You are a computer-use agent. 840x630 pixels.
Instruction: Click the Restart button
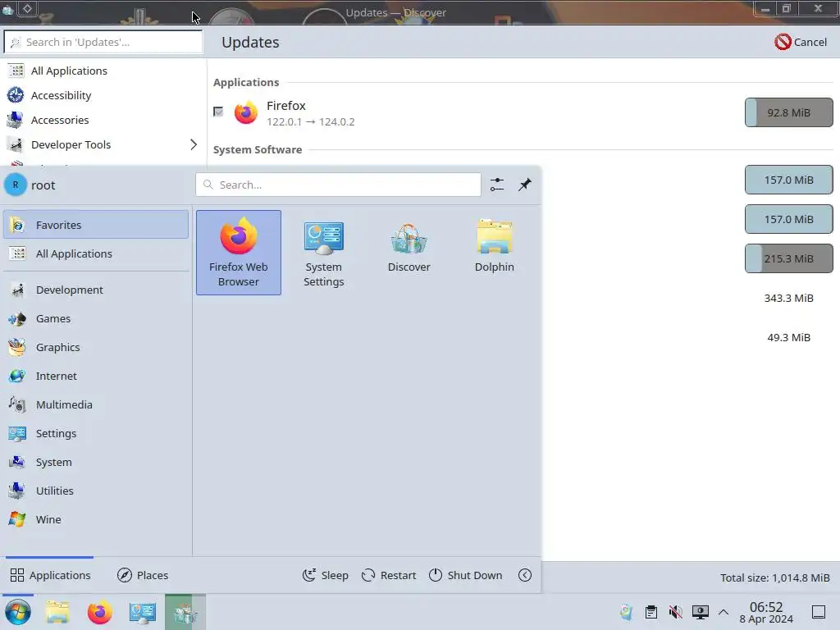(389, 575)
